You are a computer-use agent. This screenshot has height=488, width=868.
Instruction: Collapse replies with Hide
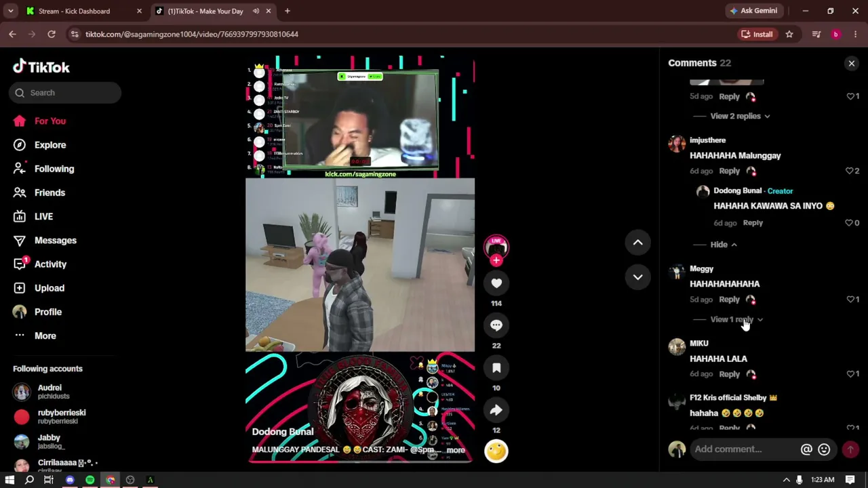pos(724,245)
